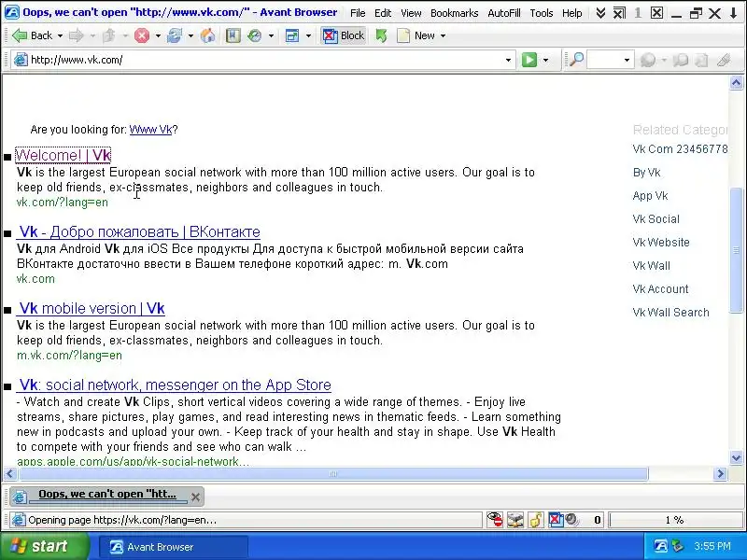
Task: Click the vertical scrollbar down arrow
Action: pyautogui.click(x=736, y=457)
